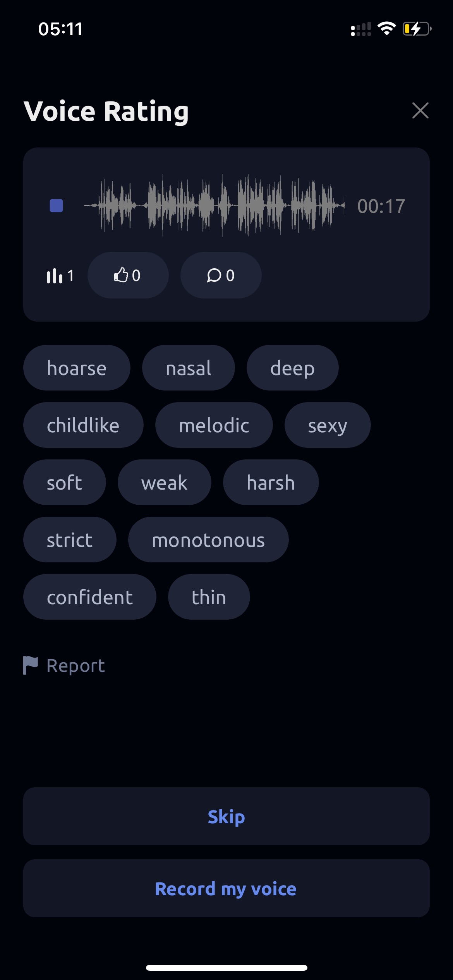Choose the deep voice tag

tap(292, 368)
